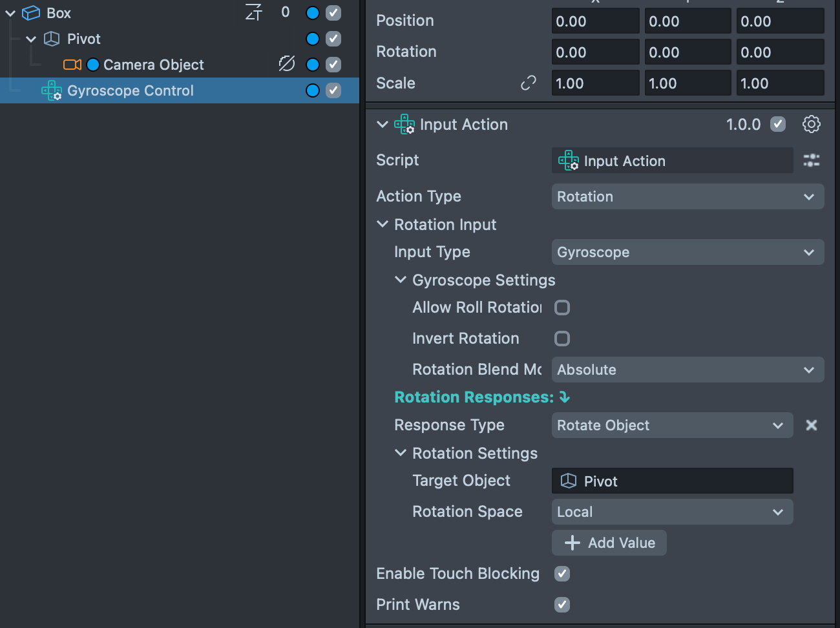Enable Allow Roll Rotation checkbox
Image resolution: width=840 pixels, height=628 pixels.
pyautogui.click(x=562, y=308)
